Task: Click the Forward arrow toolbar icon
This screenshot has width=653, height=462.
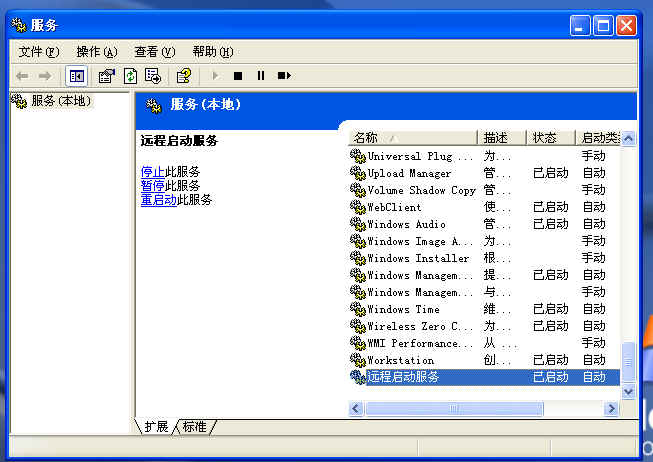Action: pos(45,76)
